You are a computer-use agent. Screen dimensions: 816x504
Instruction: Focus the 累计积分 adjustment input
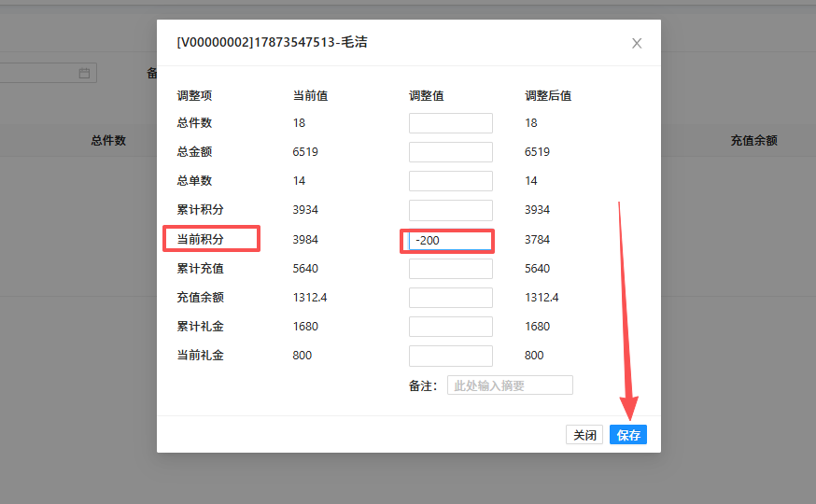click(451, 210)
